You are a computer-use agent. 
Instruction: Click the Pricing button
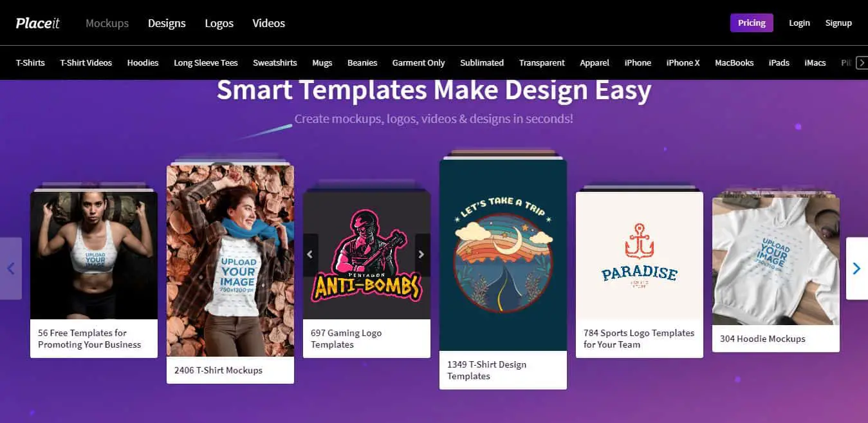(752, 23)
